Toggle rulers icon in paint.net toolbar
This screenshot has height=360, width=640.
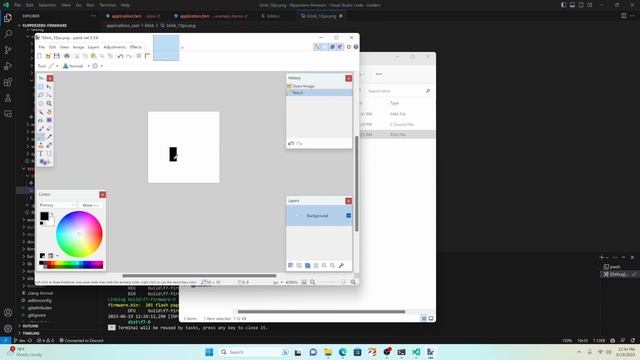coord(147,56)
